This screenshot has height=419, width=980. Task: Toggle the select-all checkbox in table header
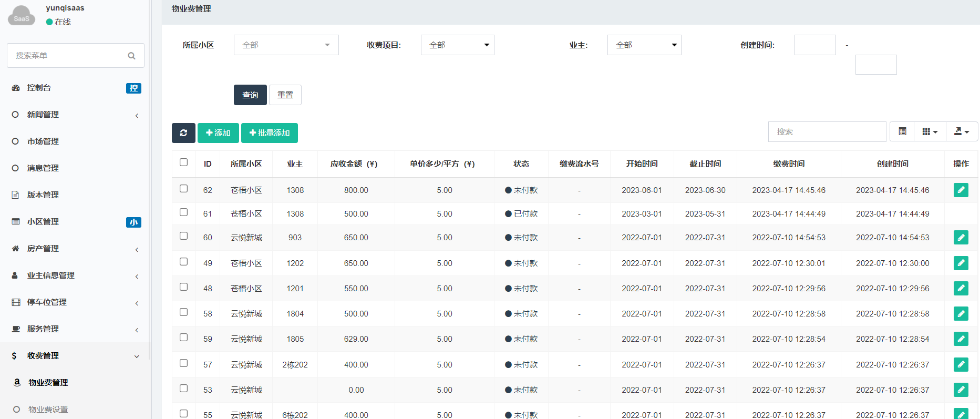(183, 162)
